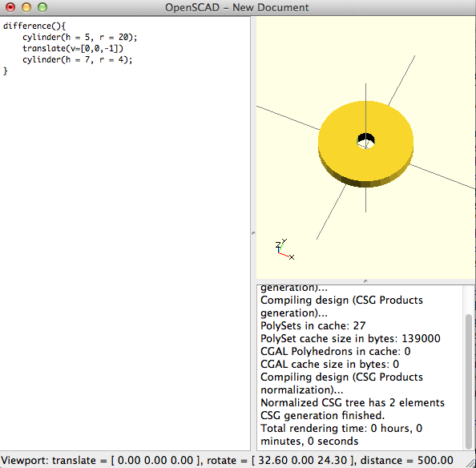This screenshot has height=468, width=476.
Task: Place cursor in cylinder(h = 7, r = 4) line
Action: tap(78, 59)
